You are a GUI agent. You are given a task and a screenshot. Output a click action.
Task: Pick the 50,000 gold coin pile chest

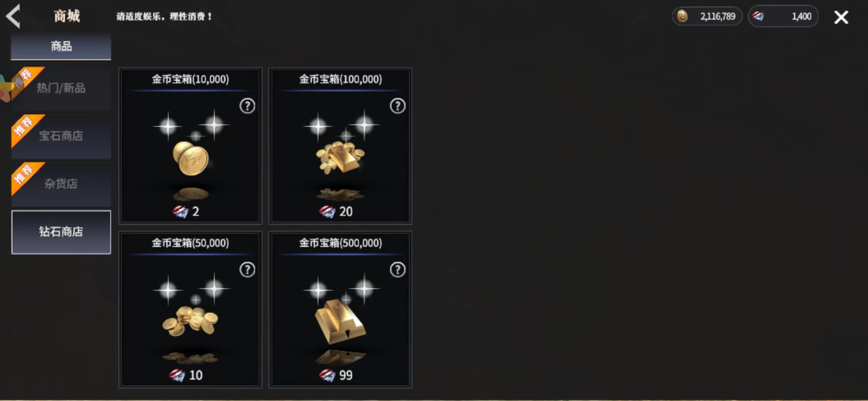click(x=190, y=310)
